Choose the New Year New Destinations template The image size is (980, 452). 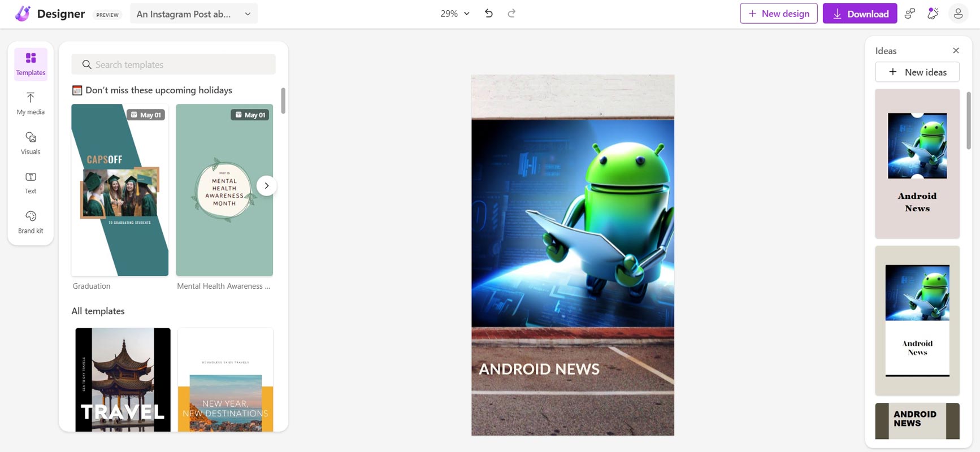click(226, 380)
